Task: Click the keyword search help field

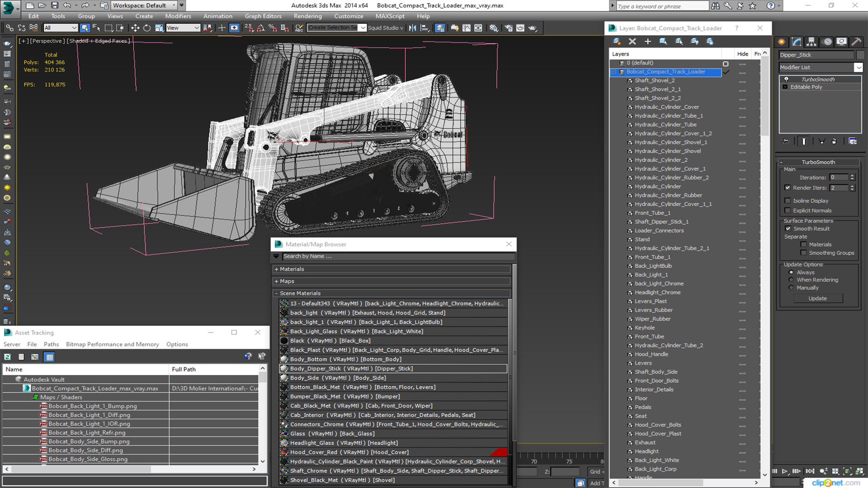Action: pyautogui.click(x=662, y=6)
